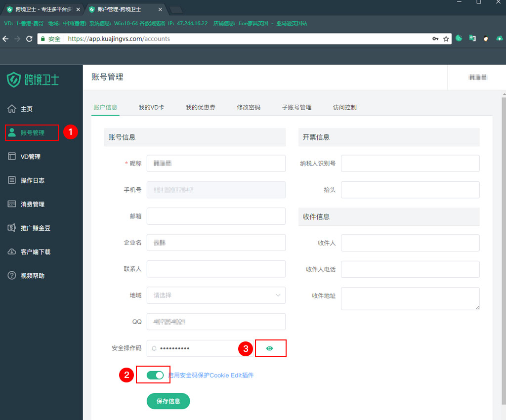Click lock icon inside 安全操作码 field
Viewport: 506px width, 420px height.
pyautogui.click(x=154, y=348)
